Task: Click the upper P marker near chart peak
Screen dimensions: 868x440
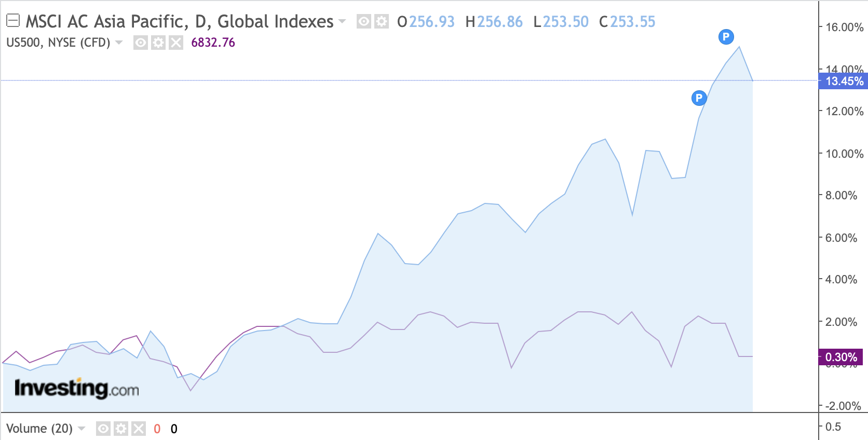Action: click(726, 37)
